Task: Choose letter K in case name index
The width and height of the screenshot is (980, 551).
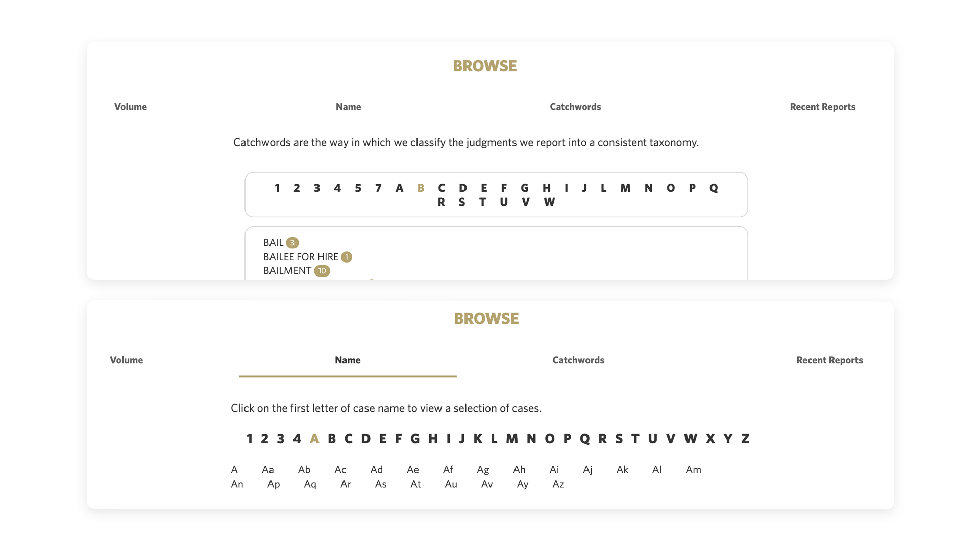Action: point(478,439)
